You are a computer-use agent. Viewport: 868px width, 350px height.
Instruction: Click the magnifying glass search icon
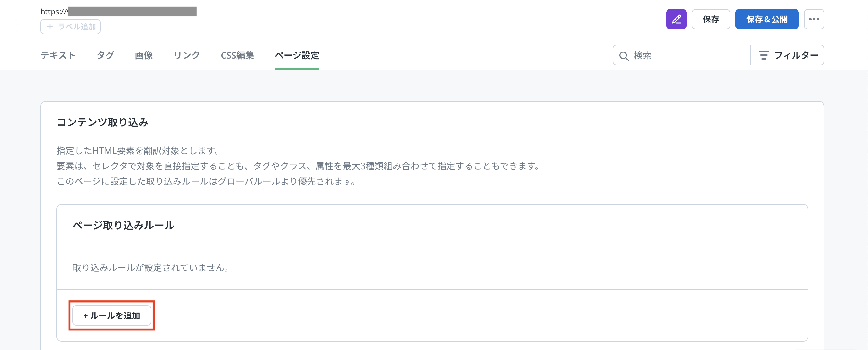point(624,56)
